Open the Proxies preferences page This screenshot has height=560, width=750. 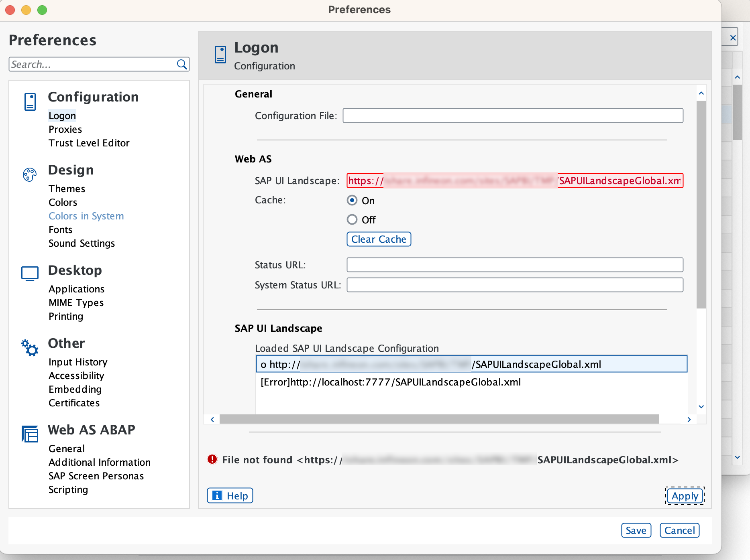click(x=65, y=130)
